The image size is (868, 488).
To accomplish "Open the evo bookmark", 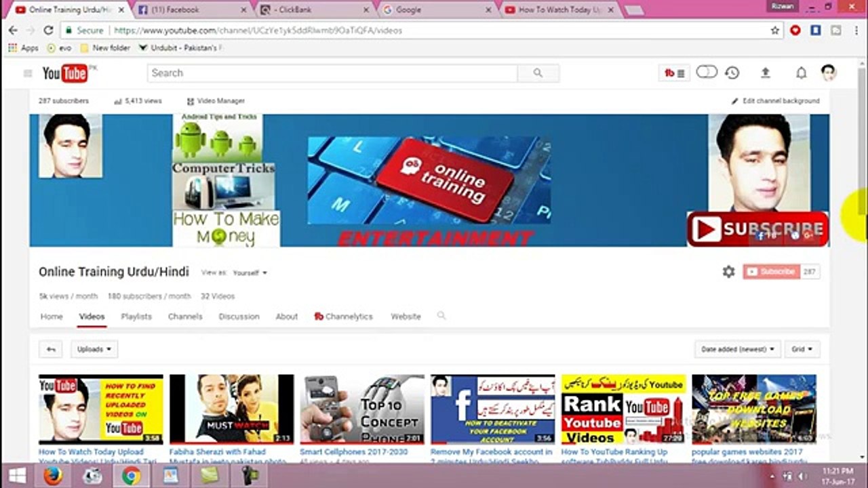I will [x=59, y=48].
